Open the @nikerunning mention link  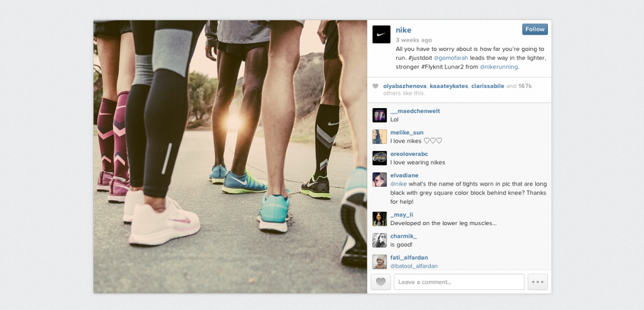[499, 67]
